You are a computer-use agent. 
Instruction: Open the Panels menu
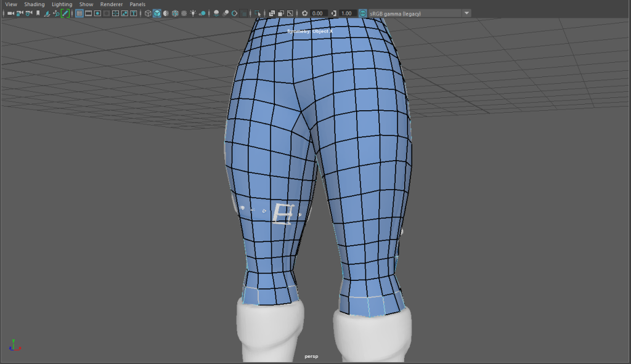pyautogui.click(x=137, y=4)
